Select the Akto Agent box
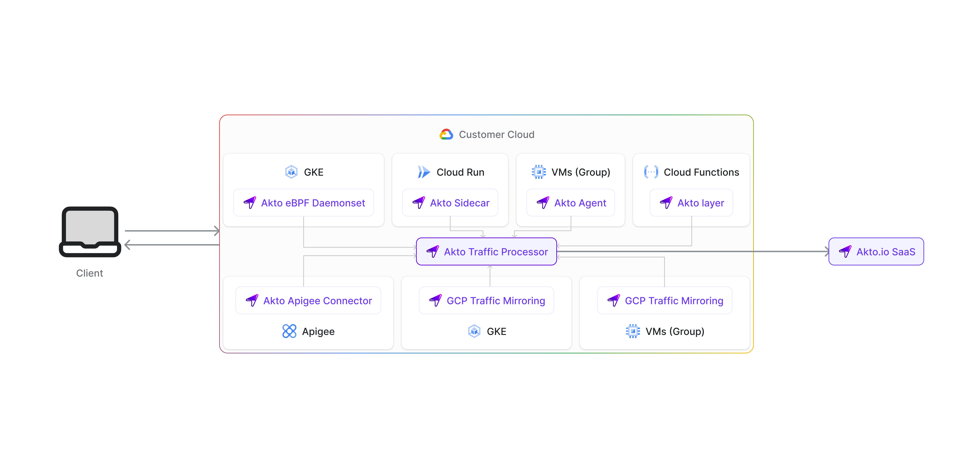This screenshot has width=980, height=468. [x=571, y=203]
